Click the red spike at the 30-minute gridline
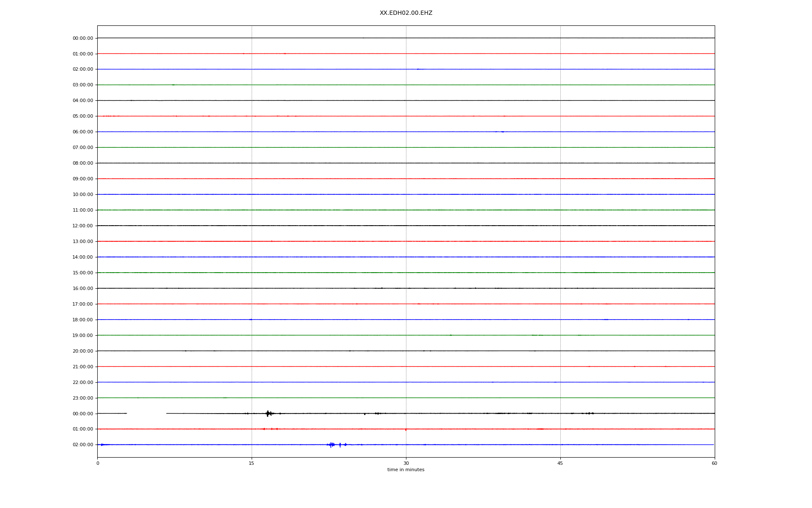This screenshot has height=508, width=812. tap(406, 430)
